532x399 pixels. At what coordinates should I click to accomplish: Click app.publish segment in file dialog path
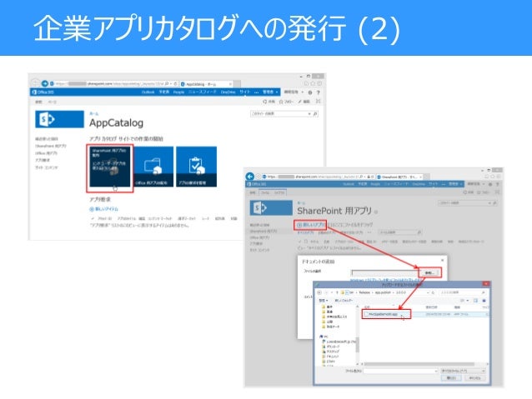click(383, 292)
